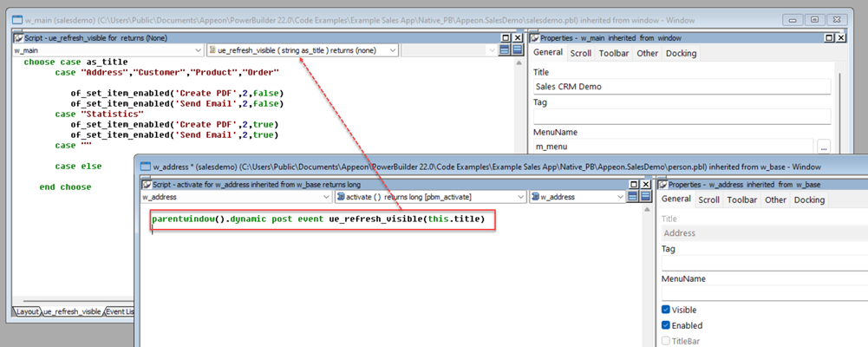The width and height of the screenshot is (868, 347).
Task: Click the Tag input field in w_main Properties
Action: (x=681, y=116)
